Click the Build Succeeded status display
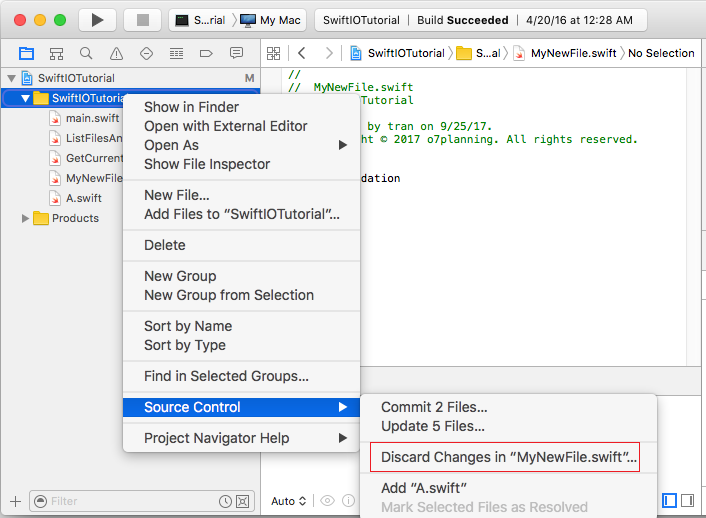This screenshot has width=706, height=518. pos(481,20)
